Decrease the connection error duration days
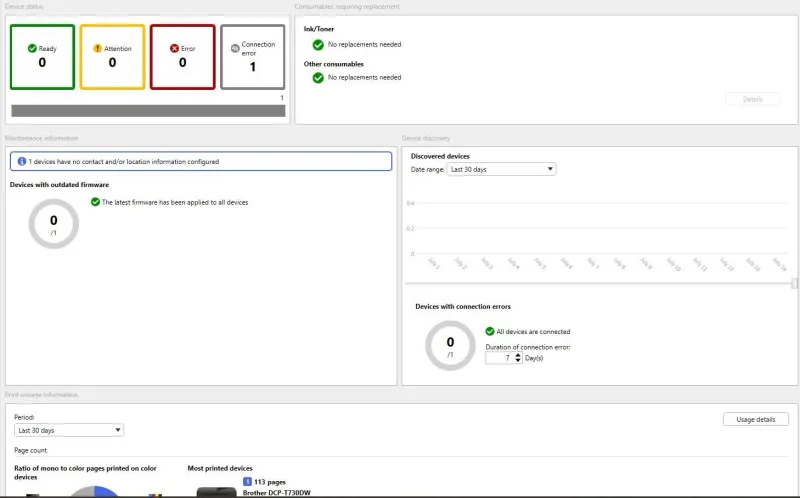 [518, 361]
